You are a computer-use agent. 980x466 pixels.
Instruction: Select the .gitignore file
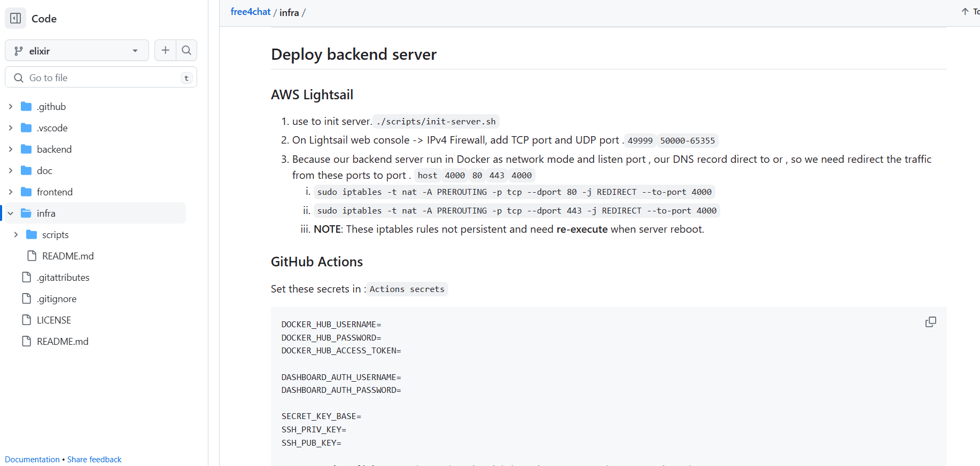[57, 298]
